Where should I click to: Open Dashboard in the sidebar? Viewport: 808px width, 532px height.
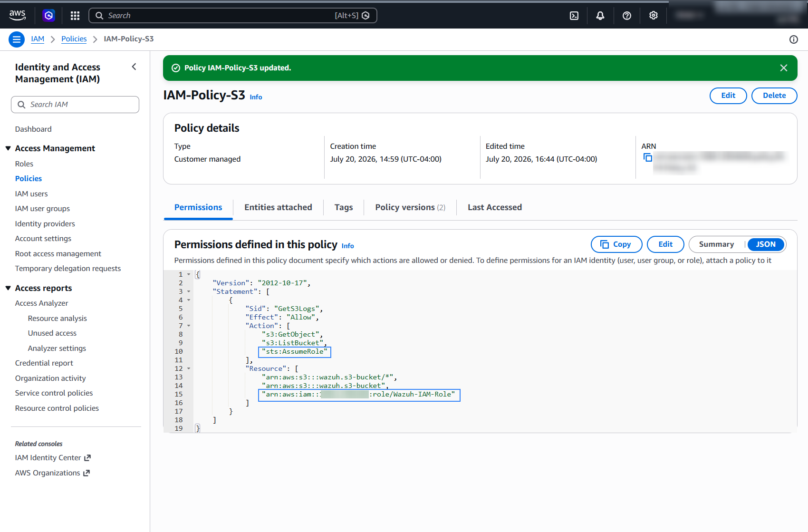coord(33,129)
